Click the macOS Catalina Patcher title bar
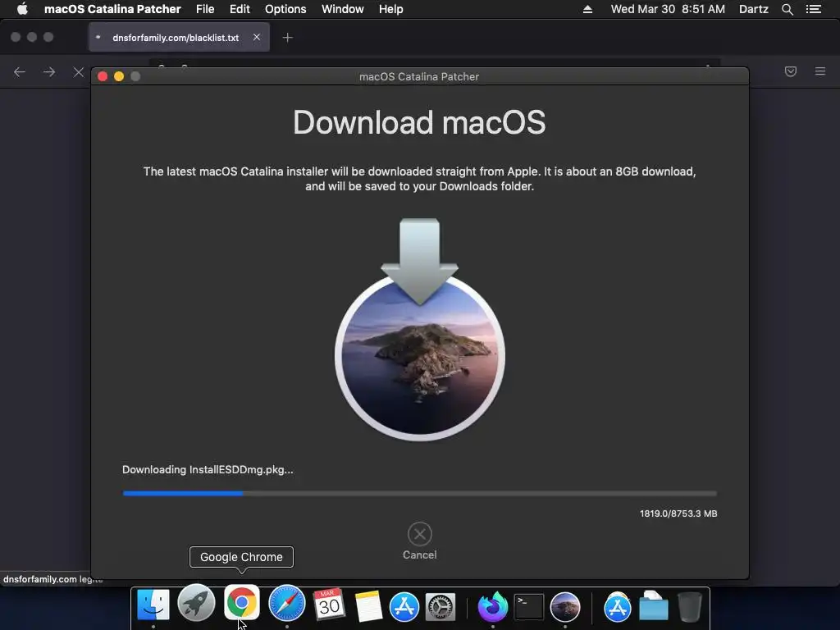840x630 pixels. pos(419,76)
